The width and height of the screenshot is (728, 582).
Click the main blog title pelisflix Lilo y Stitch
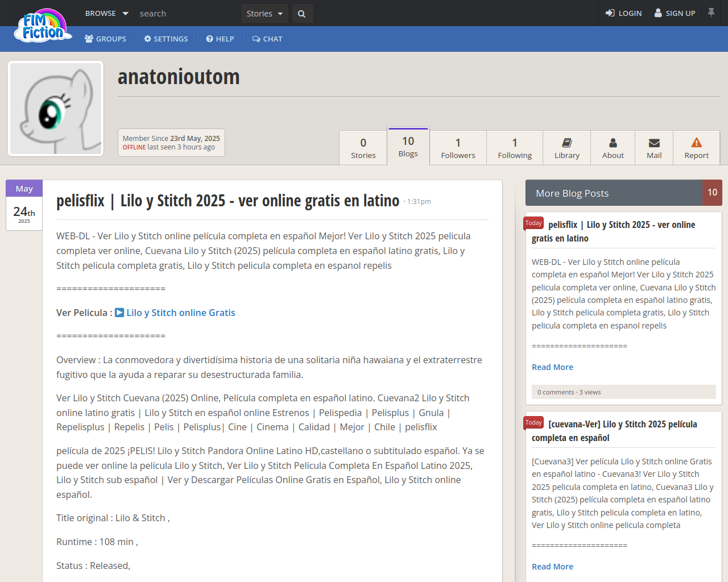pyautogui.click(x=227, y=201)
